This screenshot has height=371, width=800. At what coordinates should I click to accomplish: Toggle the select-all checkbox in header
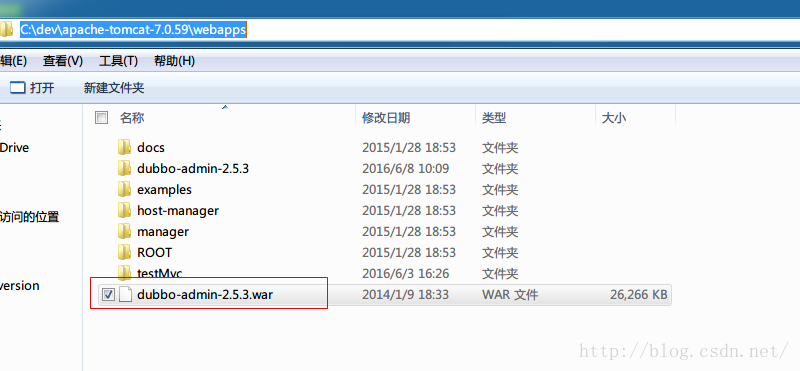click(x=102, y=118)
